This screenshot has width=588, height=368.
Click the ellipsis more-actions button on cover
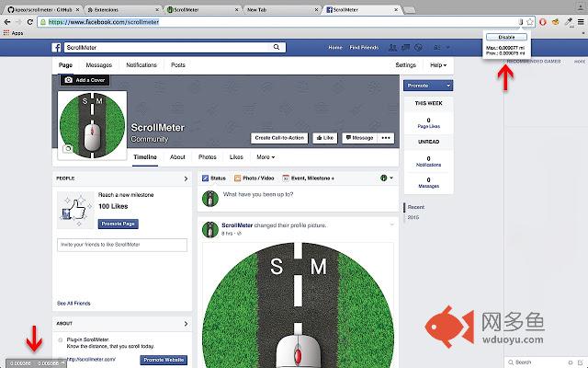point(386,138)
